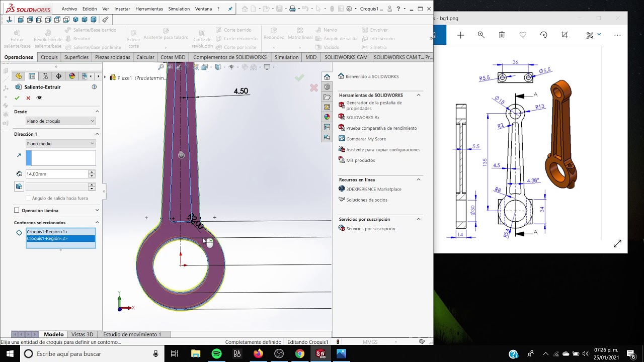Open the PropertyManager tab icon
644x362 pixels.
pos(32,76)
